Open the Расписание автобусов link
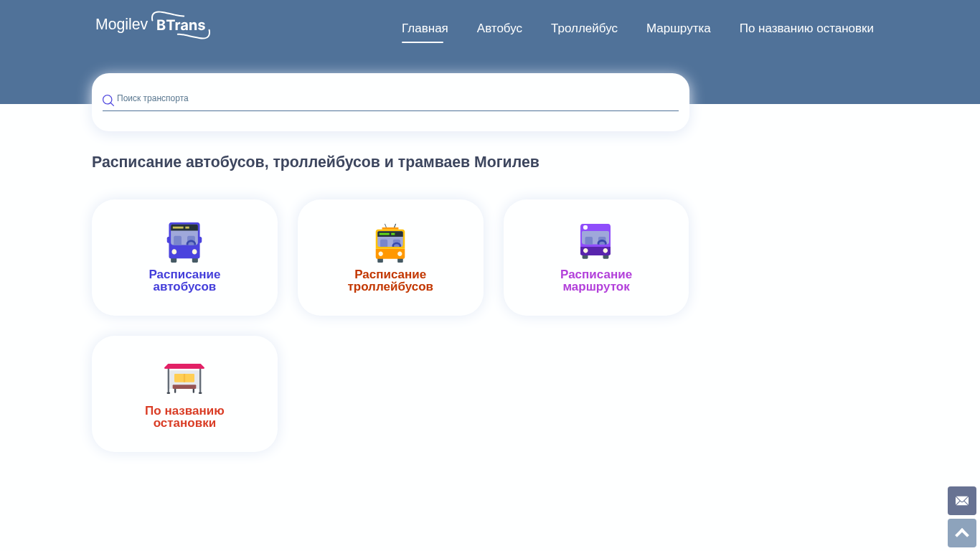 click(x=184, y=281)
